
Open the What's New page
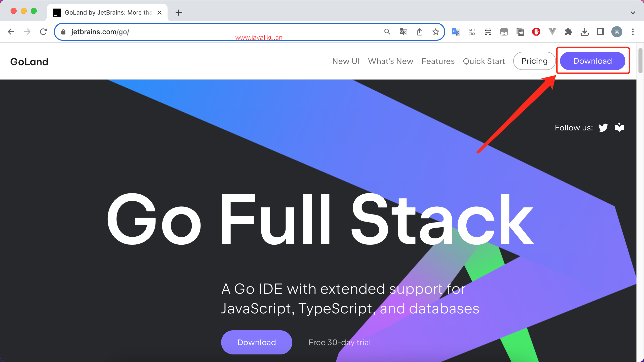click(x=391, y=61)
